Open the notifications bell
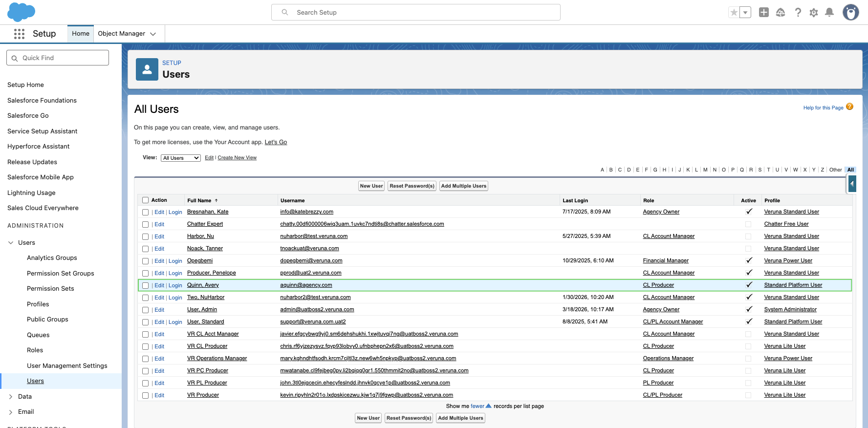 [x=829, y=12]
